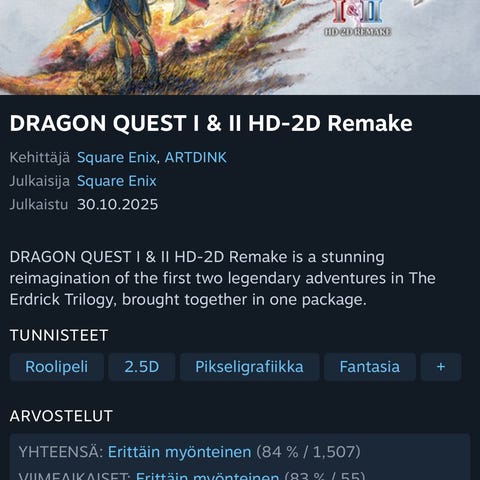The image size is (480, 480).
Task: Open the Square Enix publisher link
Action: 117,181
